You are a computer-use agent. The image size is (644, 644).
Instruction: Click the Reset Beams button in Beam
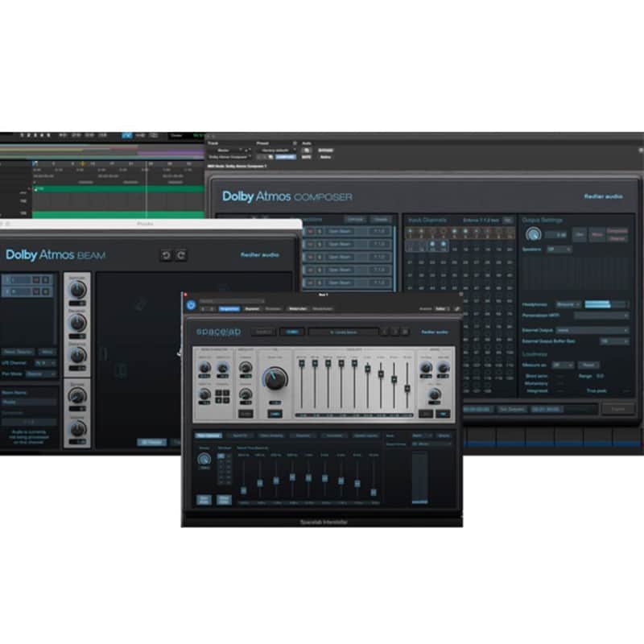18,352
